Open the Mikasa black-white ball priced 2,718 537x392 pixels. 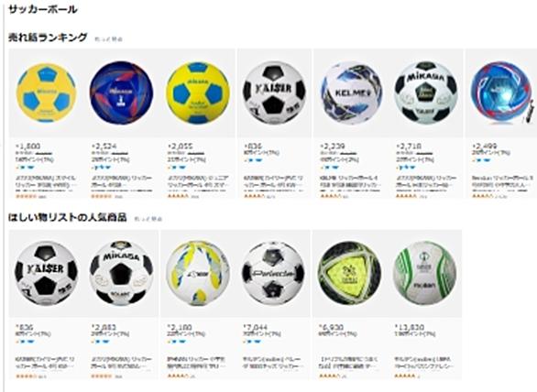point(426,93)
